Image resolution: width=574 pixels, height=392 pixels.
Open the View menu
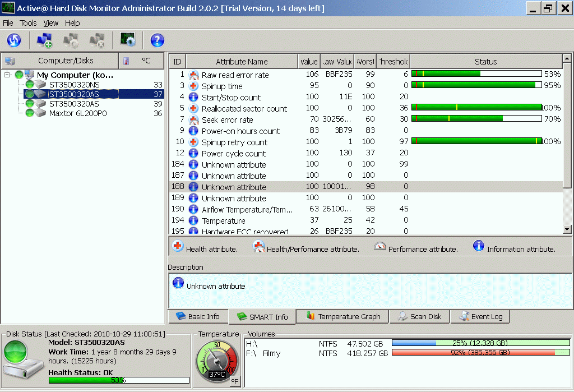[x=50, y=23]
